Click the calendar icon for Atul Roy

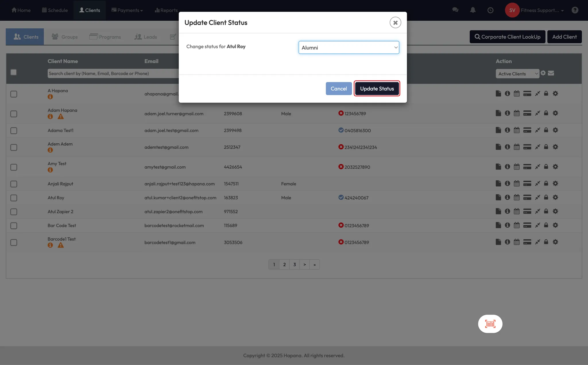517,197
